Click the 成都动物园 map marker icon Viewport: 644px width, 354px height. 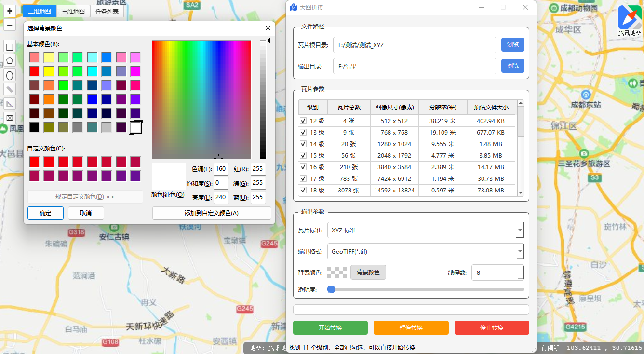(x=555, y=8)
